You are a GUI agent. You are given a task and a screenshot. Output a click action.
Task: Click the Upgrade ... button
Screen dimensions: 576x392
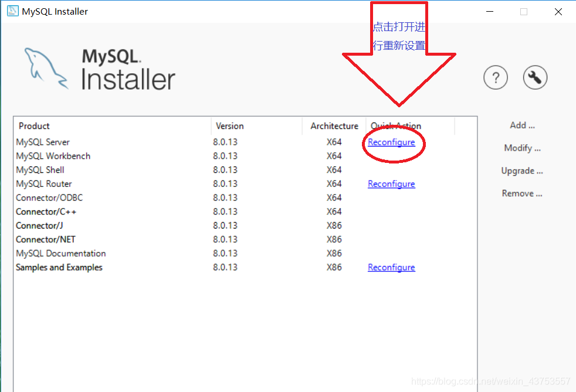pos(522,171)
